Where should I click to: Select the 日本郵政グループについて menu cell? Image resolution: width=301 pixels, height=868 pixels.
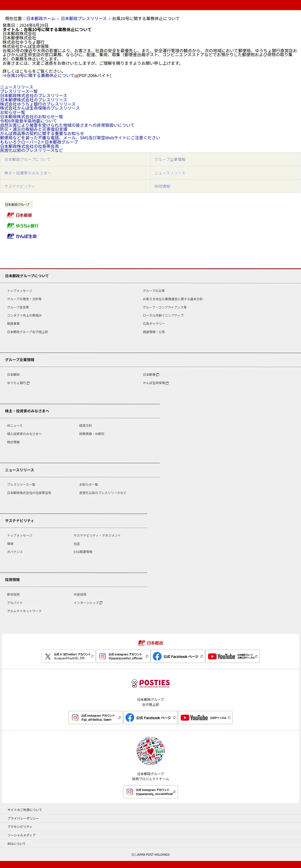point(75,159)
